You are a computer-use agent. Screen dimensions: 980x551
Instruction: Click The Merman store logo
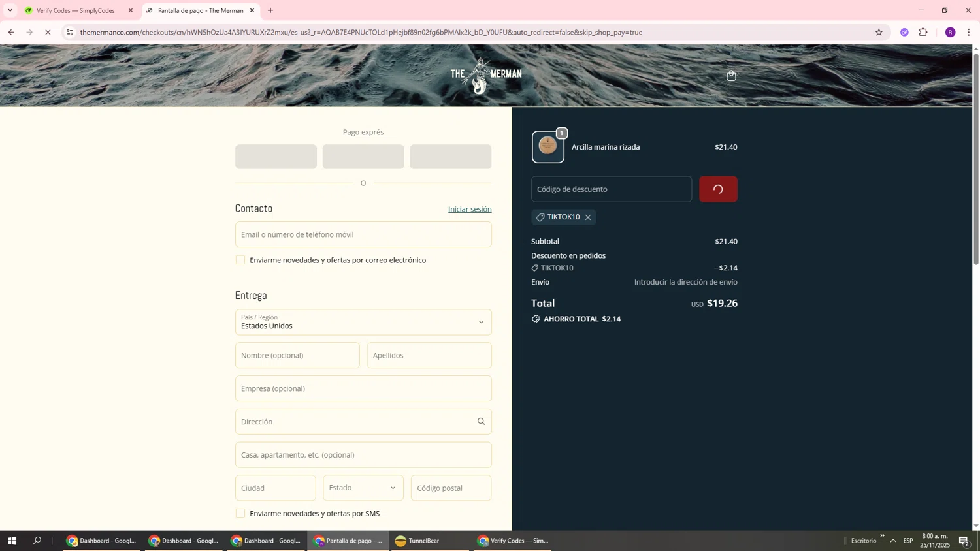486,75
